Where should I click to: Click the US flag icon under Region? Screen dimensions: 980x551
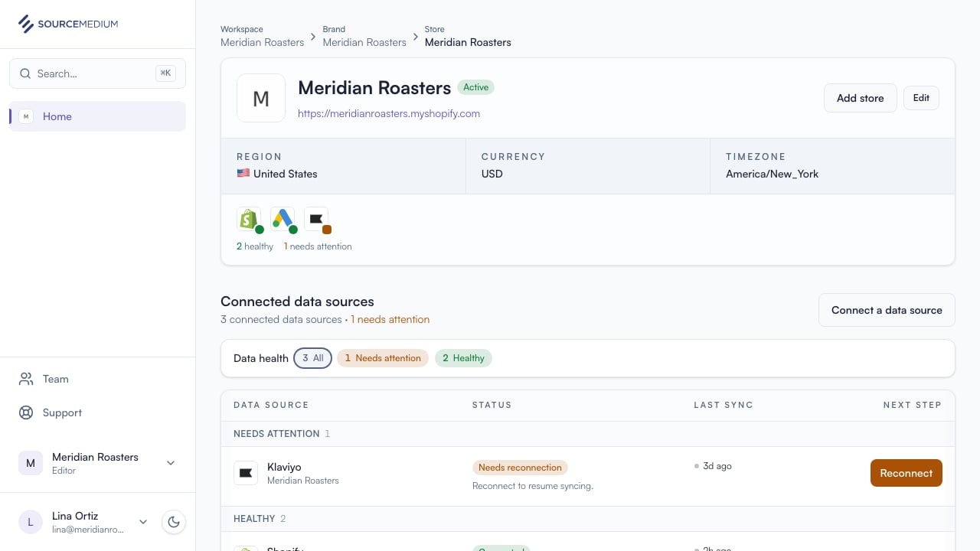click(243, 174)
